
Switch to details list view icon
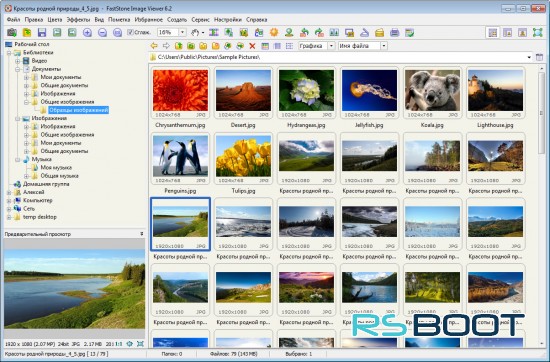(277, 46)
